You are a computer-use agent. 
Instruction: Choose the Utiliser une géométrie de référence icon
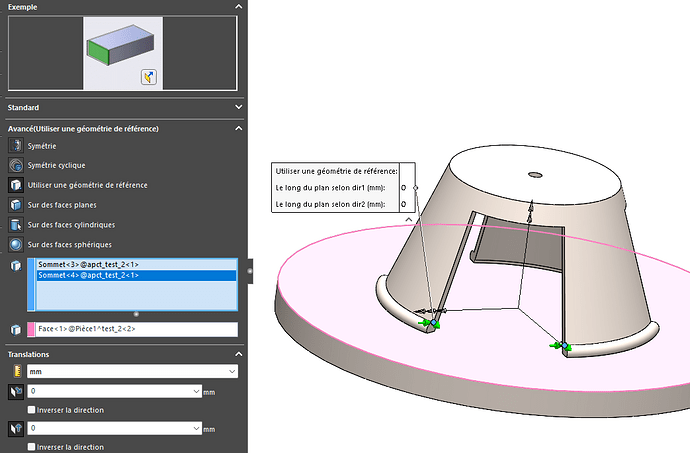[16, 185]
